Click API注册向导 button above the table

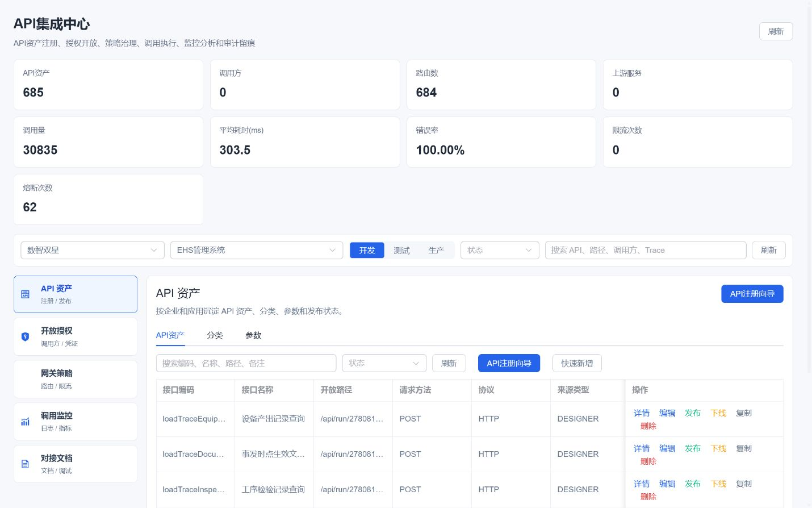click(509, 363)
